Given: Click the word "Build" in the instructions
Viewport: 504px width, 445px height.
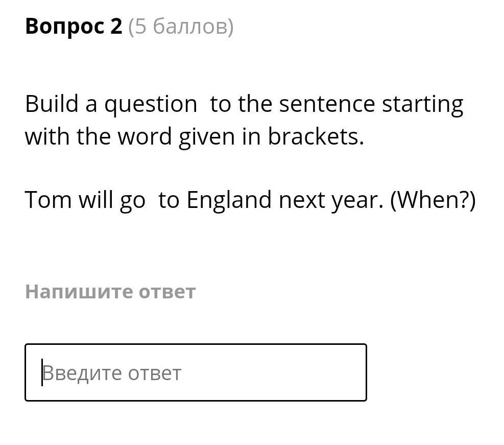Looking at the screenshot, I should (52, 104).
